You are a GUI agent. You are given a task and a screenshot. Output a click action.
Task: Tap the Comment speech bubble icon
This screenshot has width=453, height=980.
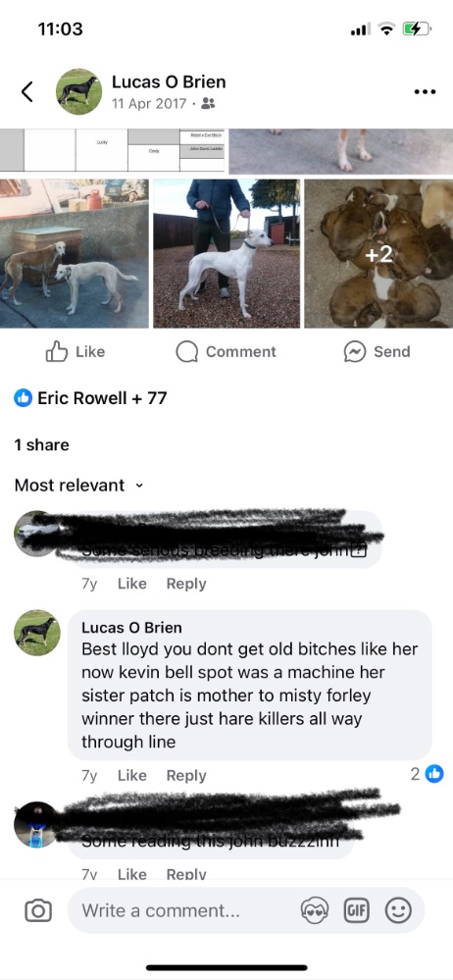coord(186,352)
